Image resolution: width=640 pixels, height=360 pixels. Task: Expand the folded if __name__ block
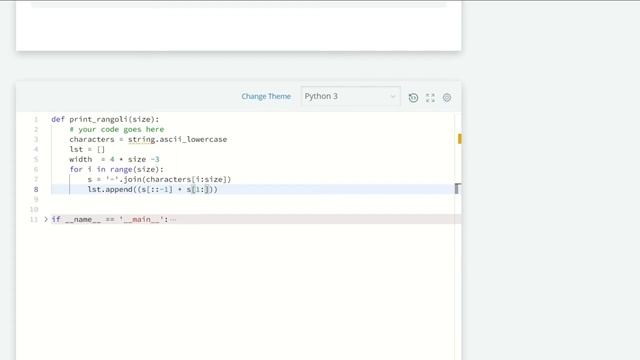(46, 219)
